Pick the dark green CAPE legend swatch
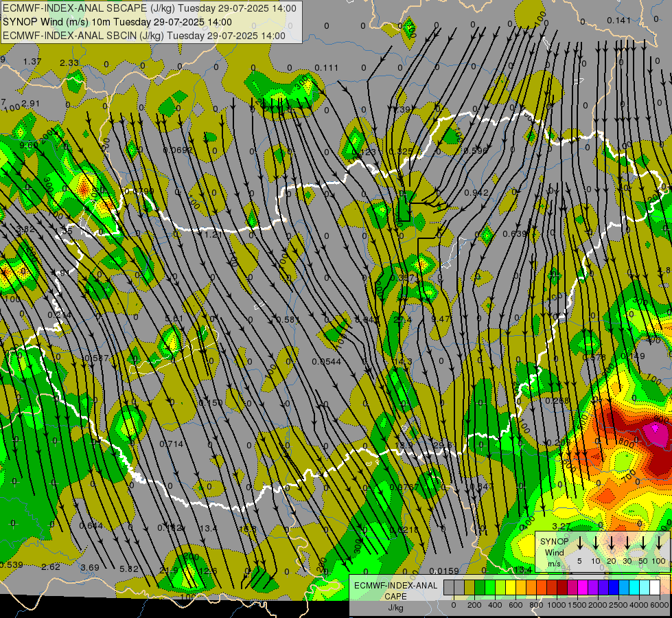The image size is (672, 618). coord(480,587)
